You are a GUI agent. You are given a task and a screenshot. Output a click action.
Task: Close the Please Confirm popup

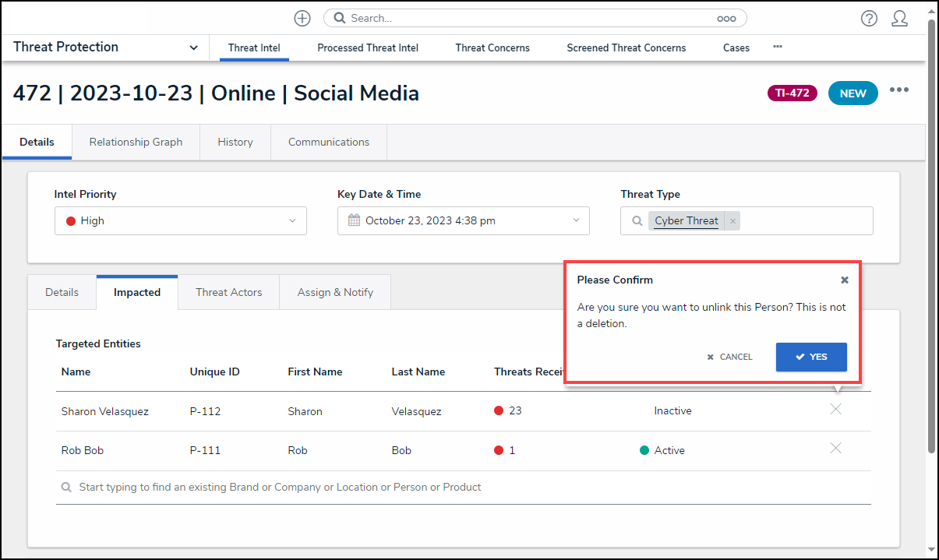[845, 280]
